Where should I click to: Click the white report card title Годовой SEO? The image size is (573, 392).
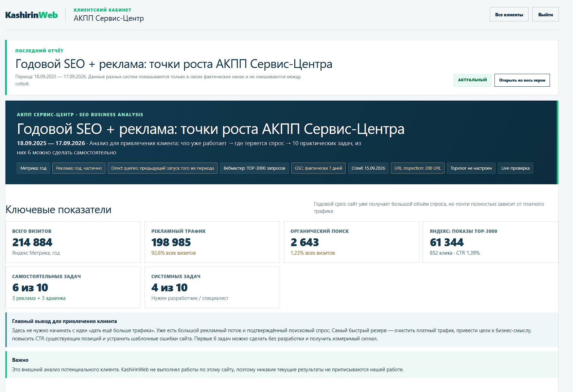point(174,64)
